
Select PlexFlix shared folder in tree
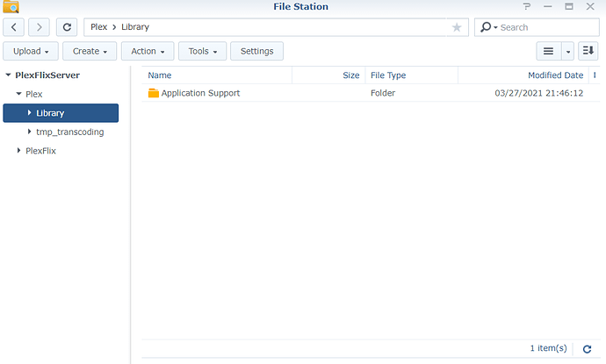pos(40,151)
